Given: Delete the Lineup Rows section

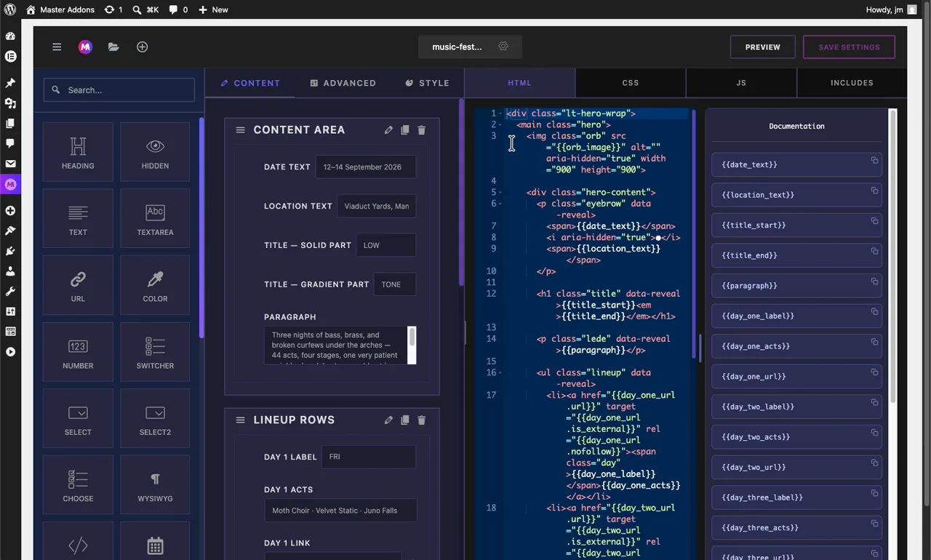Looking at the screenshot, I should click(422, 420).
